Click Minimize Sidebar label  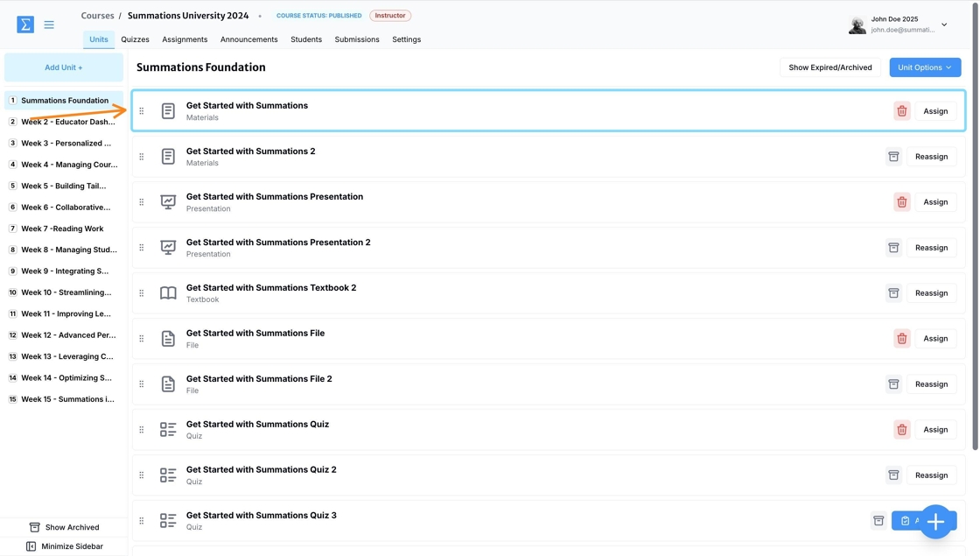pyautogui.click(x=72, y=546)
